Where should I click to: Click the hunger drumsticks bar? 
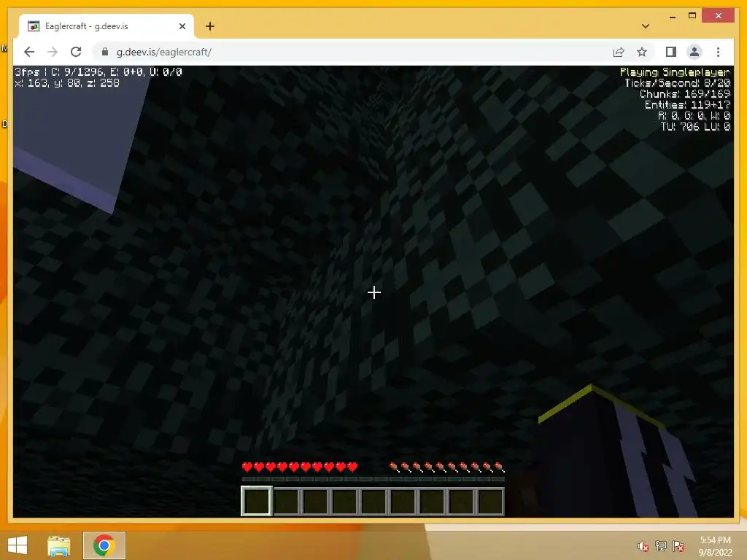click(447, 467)
